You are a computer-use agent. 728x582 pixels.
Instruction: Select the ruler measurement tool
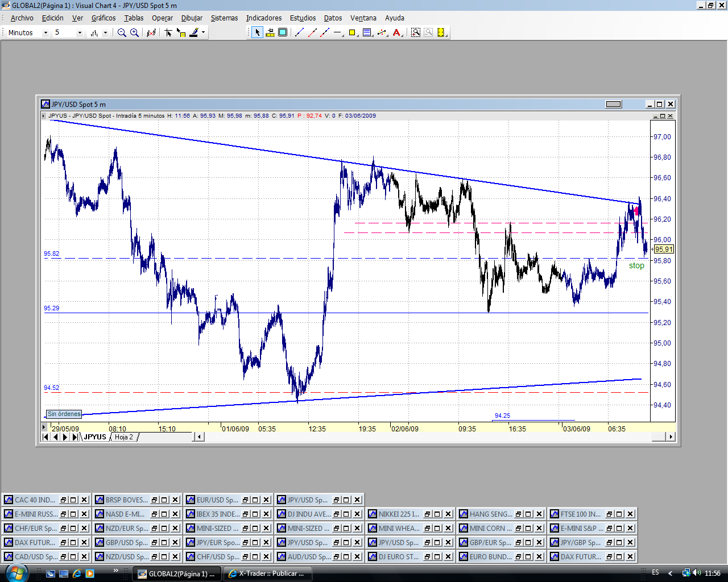[270, 33]
